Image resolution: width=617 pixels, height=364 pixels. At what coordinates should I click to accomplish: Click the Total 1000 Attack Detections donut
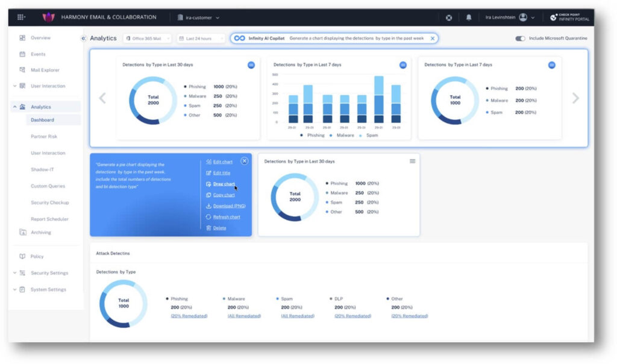click(123, 303)
